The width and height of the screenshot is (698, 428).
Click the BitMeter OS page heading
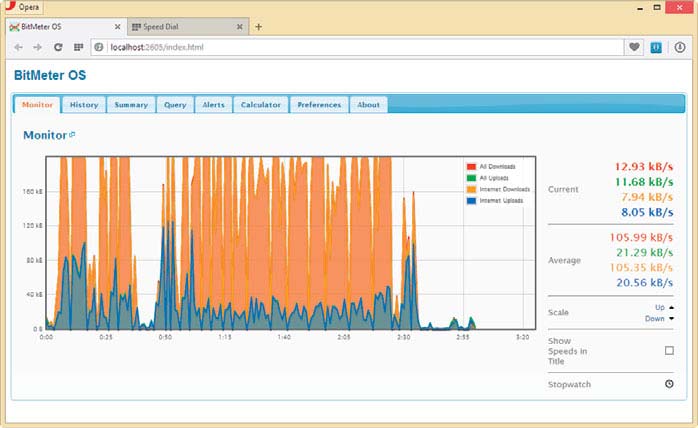click(x=50, y=75)
